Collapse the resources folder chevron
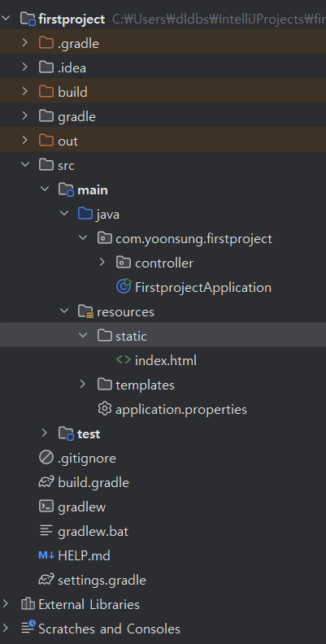This screenshot has width=326, height=644. 63,311
